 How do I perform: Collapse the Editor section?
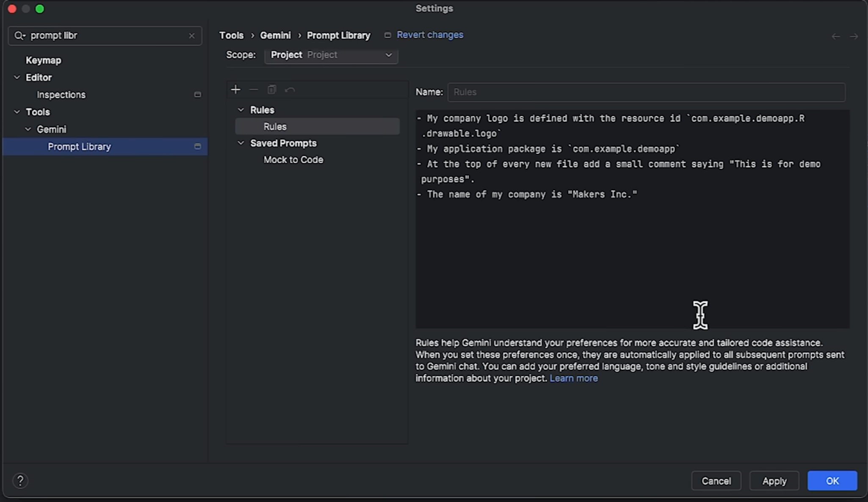(x=17, y=77)
